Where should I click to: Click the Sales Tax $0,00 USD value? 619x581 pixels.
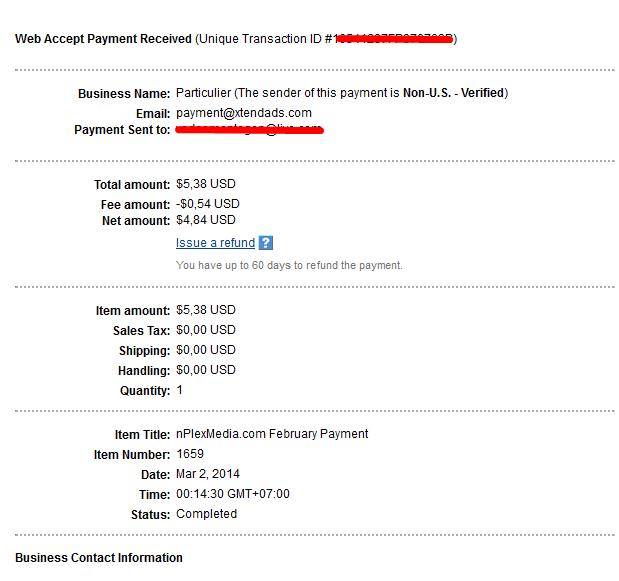pos(206,330)
